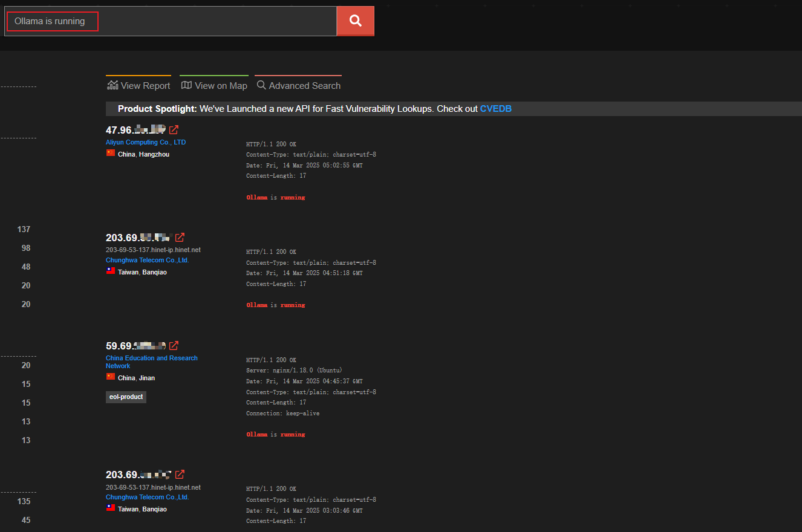Click the date line ending 03:03:46 GMT

pyautogui.click(x=304, y=511)
